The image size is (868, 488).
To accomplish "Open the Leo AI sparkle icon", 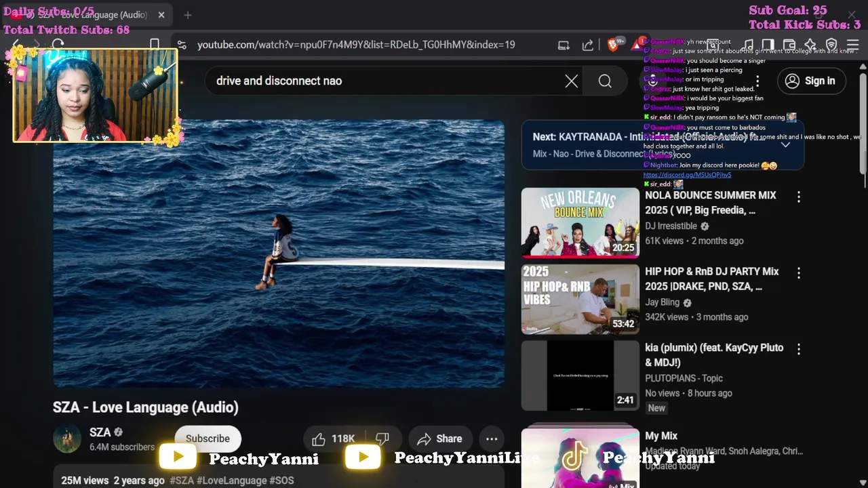I will coord(810,45).
